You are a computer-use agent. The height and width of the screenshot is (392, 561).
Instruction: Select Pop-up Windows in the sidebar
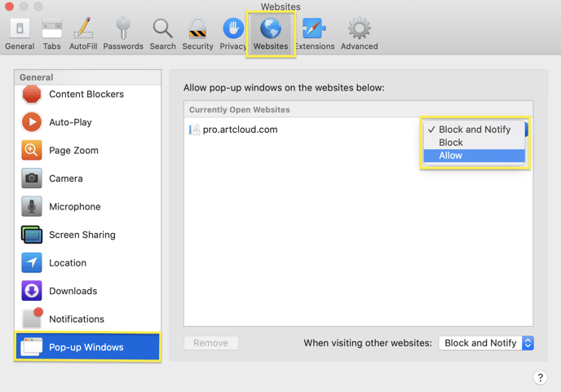coord(88,347)
